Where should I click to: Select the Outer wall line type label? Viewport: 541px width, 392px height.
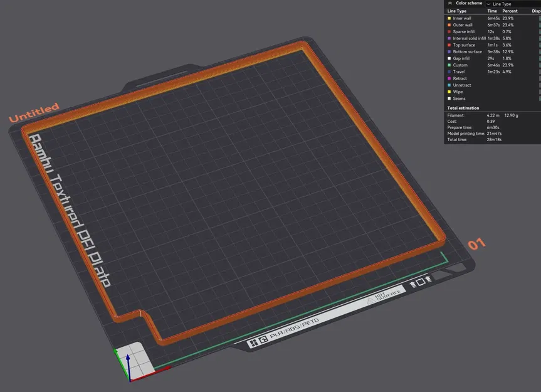click(463, 25)
